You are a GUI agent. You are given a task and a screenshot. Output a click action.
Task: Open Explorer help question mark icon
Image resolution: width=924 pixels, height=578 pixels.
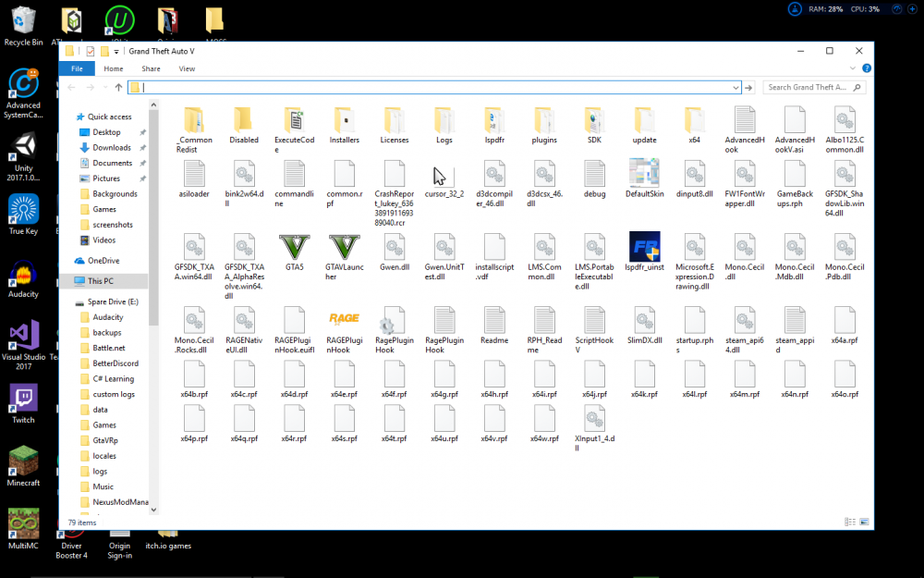867,68
